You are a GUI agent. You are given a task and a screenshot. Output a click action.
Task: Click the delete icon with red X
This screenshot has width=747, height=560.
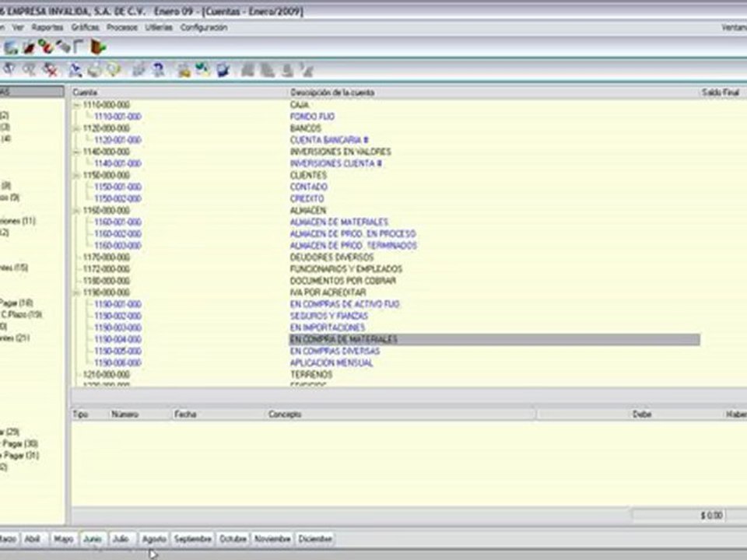click(x=50, y=70)
